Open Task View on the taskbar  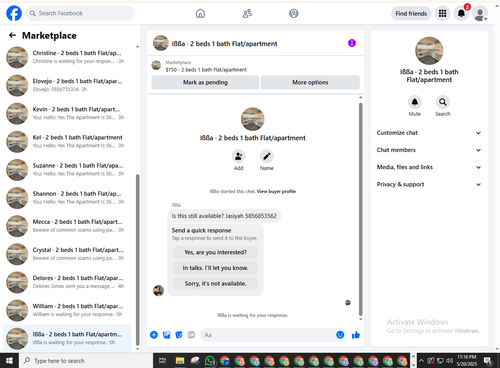coord(162,361)
